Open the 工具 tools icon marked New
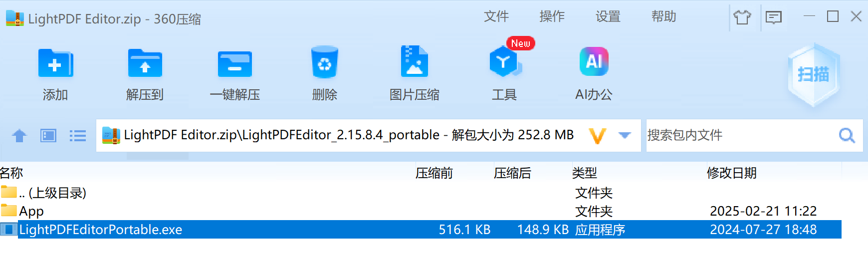This screenshot has height=274, width=868. (x=505, y=61)
